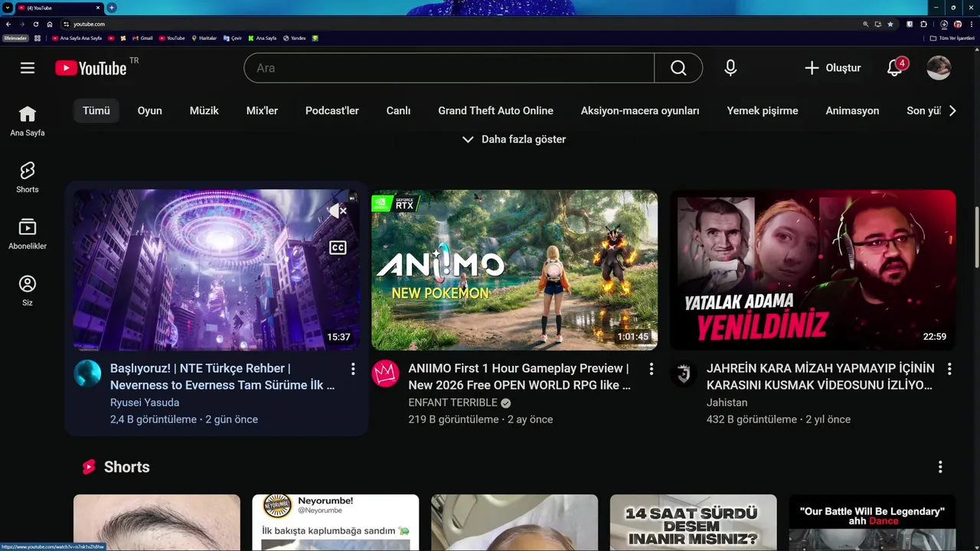This screenshot has width=980, height=551.
Task: Select the Podcast'ler filter chip
Action: [x=332, y=111]
